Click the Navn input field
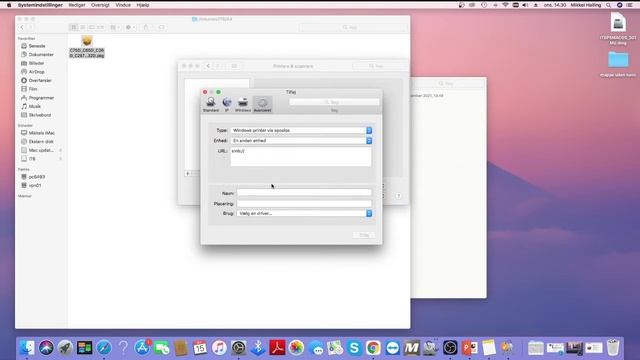The height and width of the screenshot is (360, 640). pos(304,193)
